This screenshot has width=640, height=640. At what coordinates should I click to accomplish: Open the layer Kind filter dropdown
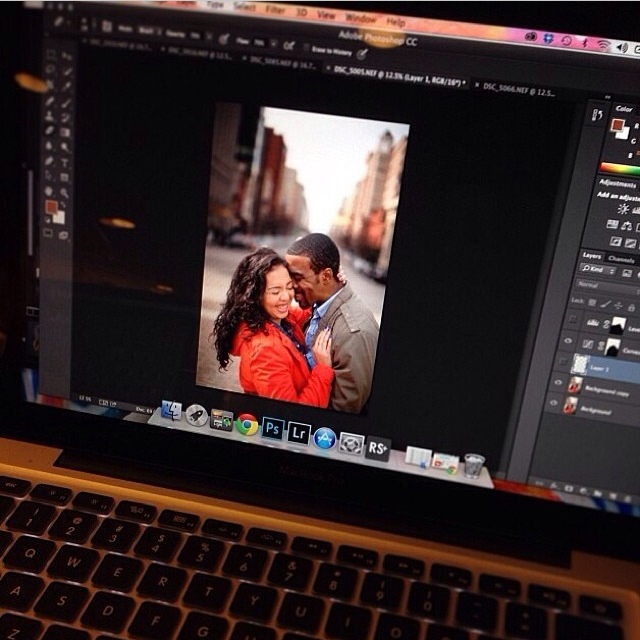(599, 269)
